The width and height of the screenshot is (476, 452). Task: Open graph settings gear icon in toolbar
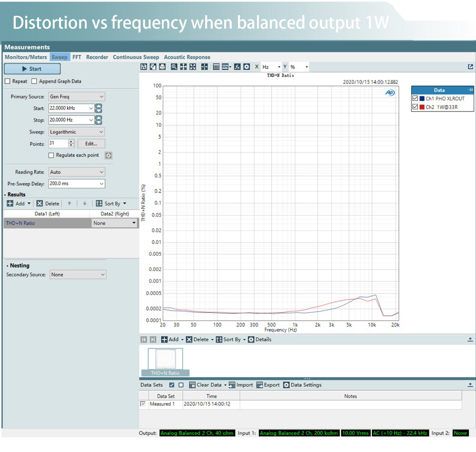tap(247, 67)
